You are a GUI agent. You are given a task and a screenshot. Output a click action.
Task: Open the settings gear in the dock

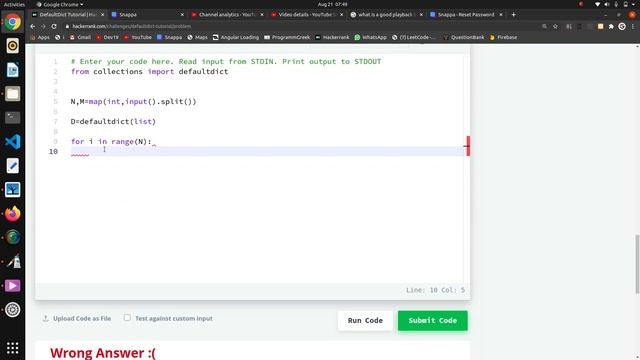13,309
